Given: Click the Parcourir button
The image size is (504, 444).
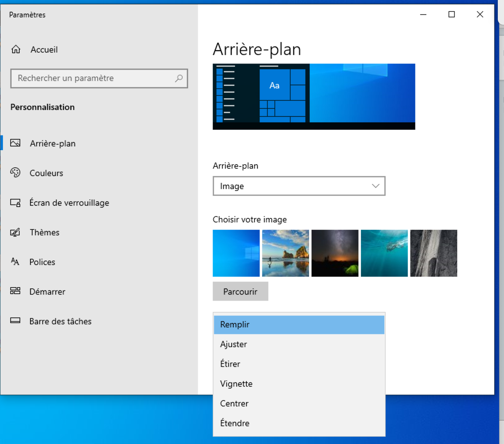Looking at the screenshot, I should point(240,291).
